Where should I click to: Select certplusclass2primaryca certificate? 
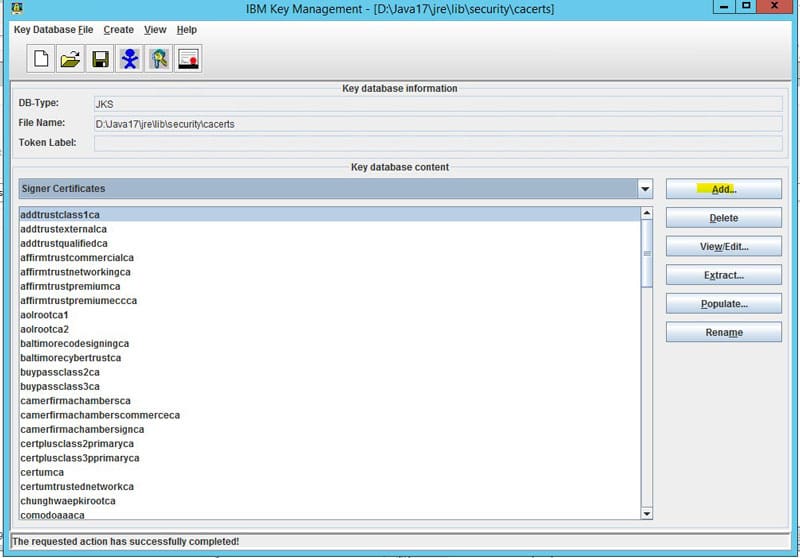pos(330,443)
